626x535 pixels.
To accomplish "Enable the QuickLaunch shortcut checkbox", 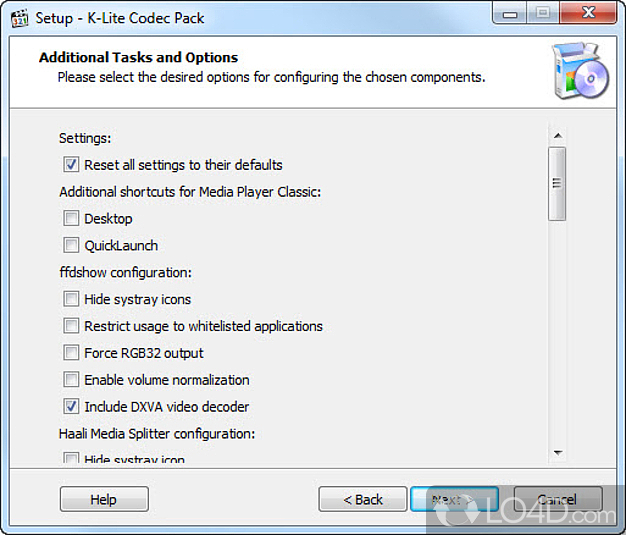I will [x=71, y=246].
